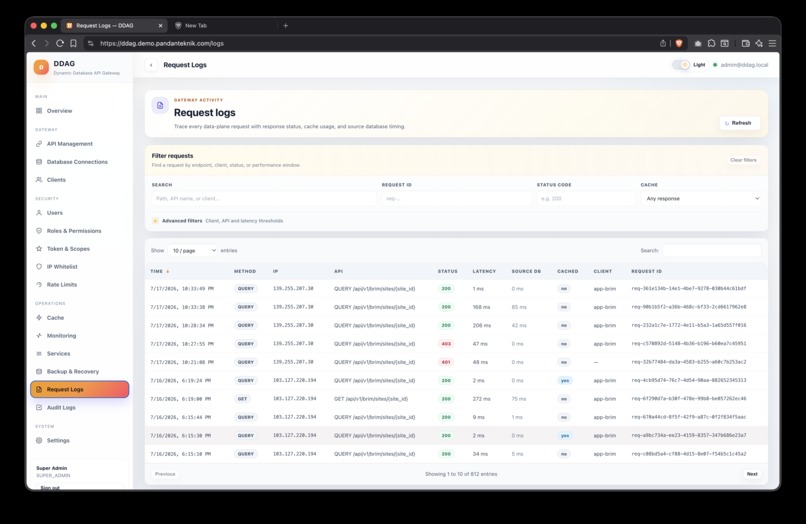Click the Clear filters button
This screenshot has height=524, width=806.
point(743,160)
